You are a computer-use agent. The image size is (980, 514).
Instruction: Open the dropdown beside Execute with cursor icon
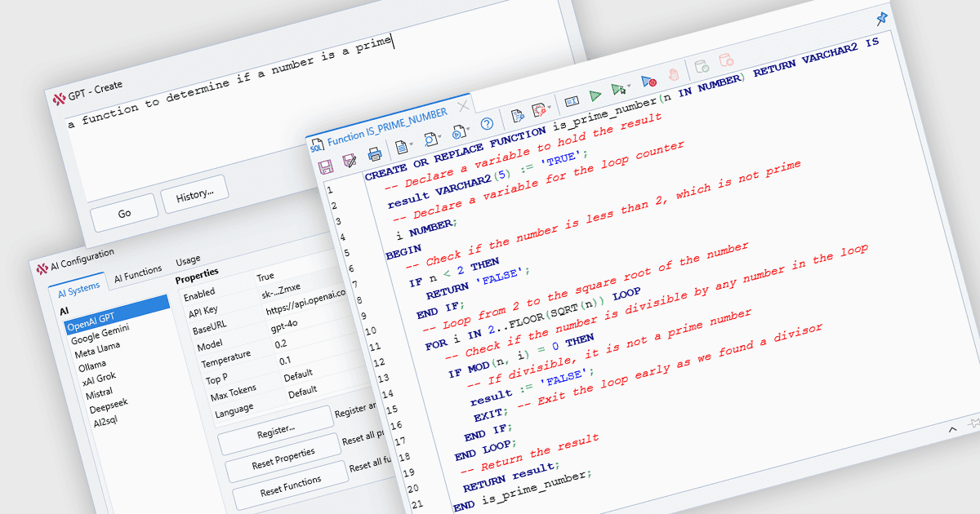(x=629, y=86)
